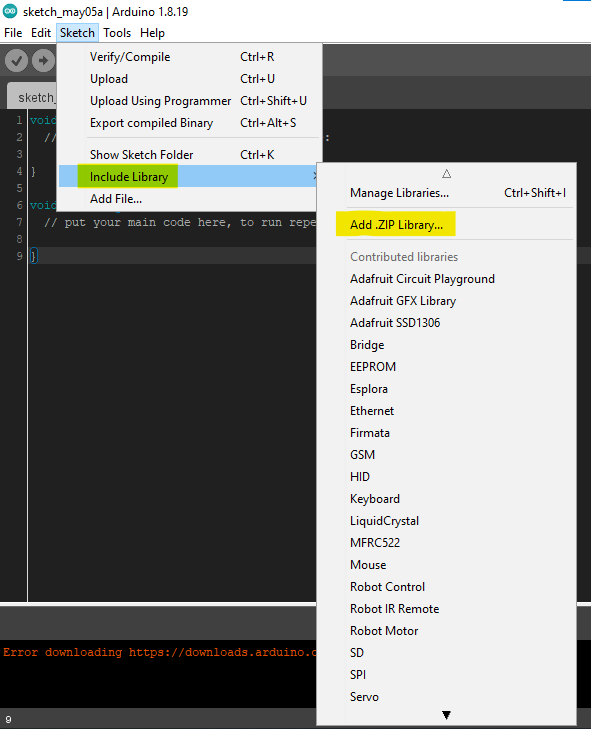
Task: Click the Verify checkmark toolbar icon
Action: pyautogui.click(x=17, y=61)
